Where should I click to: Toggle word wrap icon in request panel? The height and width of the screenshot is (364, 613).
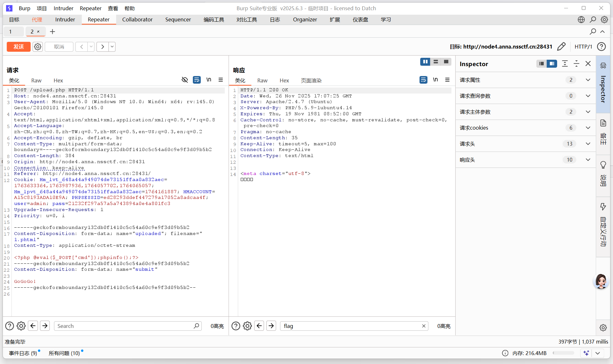tap(197, 80)
